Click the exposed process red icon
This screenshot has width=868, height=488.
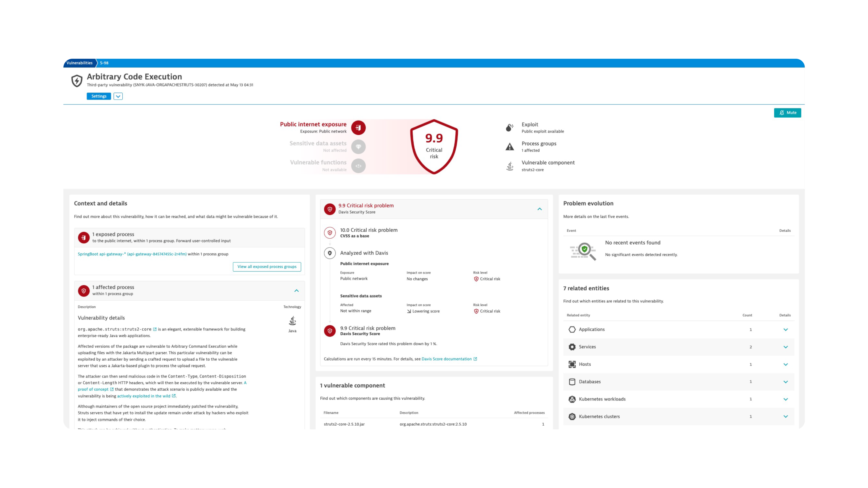(x=83, y=237)
